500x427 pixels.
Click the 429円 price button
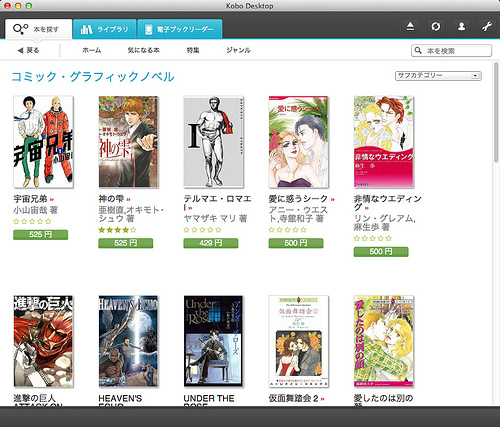coord(211,243)
